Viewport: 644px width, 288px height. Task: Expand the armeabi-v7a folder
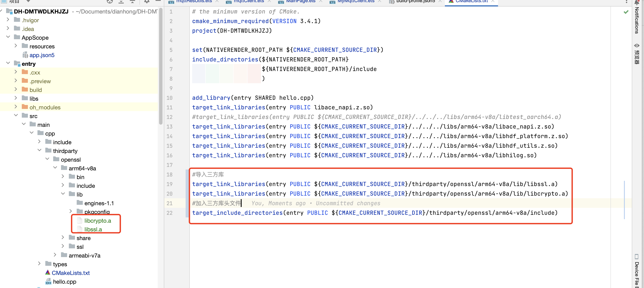tap(55, 255)
